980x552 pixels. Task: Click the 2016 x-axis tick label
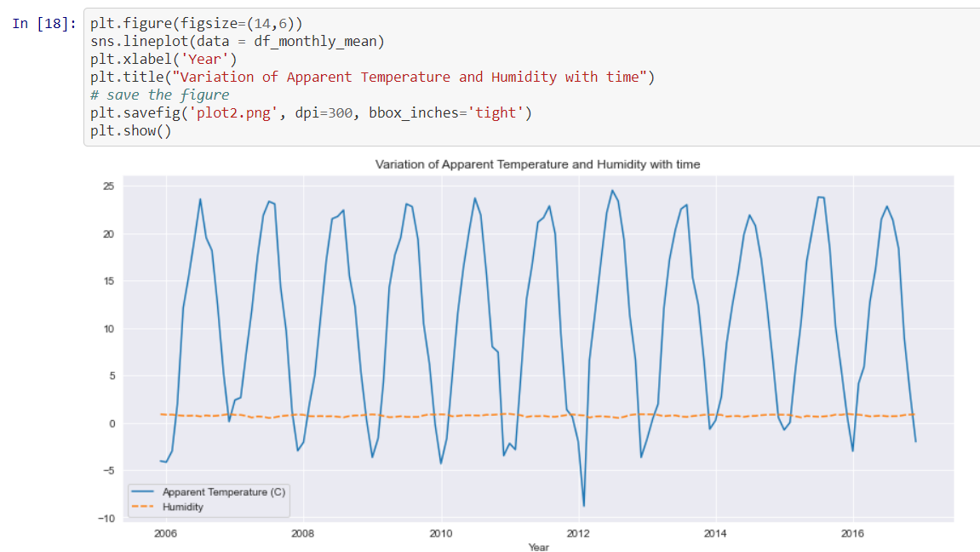coord(853,532)
